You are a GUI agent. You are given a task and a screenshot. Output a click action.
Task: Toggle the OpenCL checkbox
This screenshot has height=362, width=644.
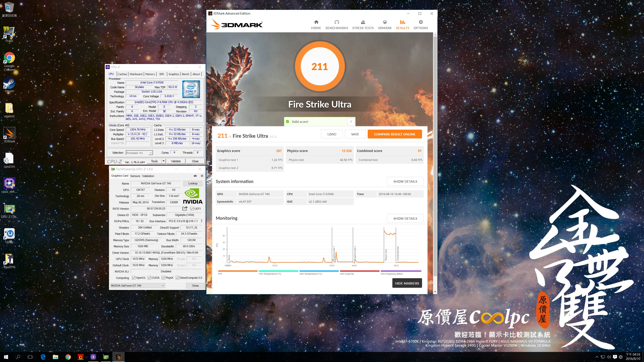click(x=134, y=278)
